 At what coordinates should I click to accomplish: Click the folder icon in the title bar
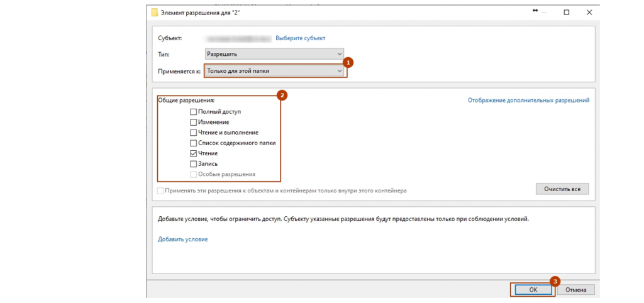point(155,12)
